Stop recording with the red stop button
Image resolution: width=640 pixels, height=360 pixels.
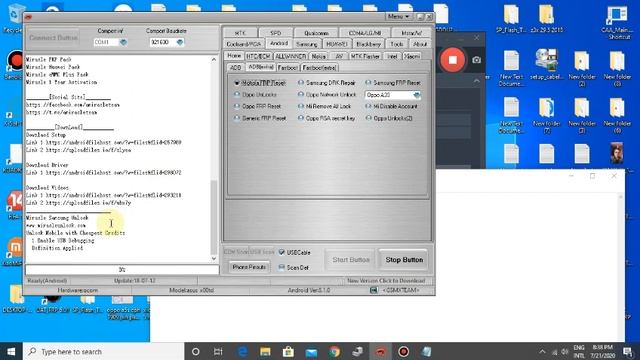coord(452,60)
